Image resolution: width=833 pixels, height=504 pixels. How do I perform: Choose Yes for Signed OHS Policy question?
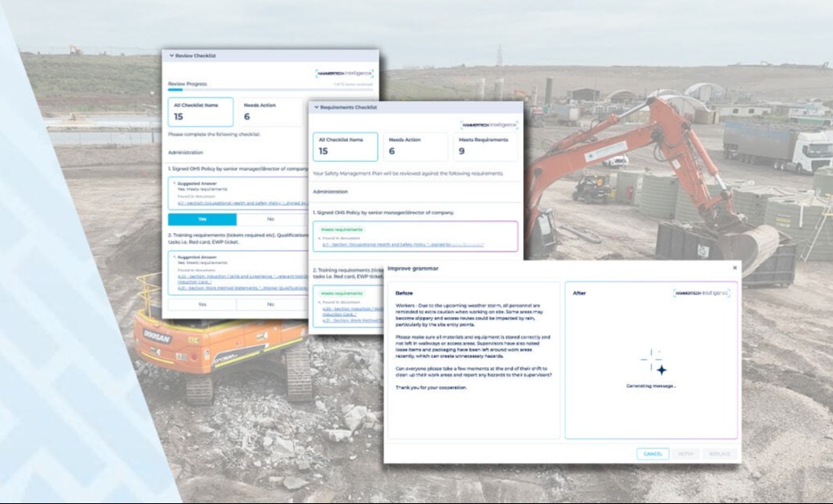[203, 219]
